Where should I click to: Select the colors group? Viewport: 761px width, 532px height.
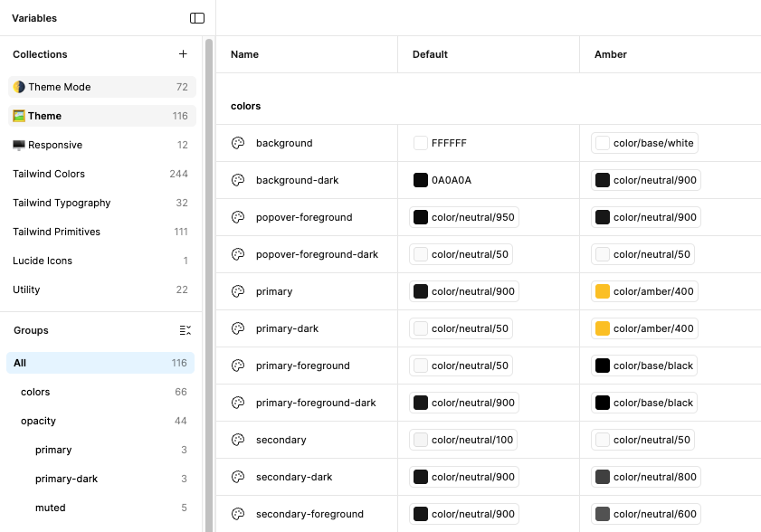click(x=35, y=392)
